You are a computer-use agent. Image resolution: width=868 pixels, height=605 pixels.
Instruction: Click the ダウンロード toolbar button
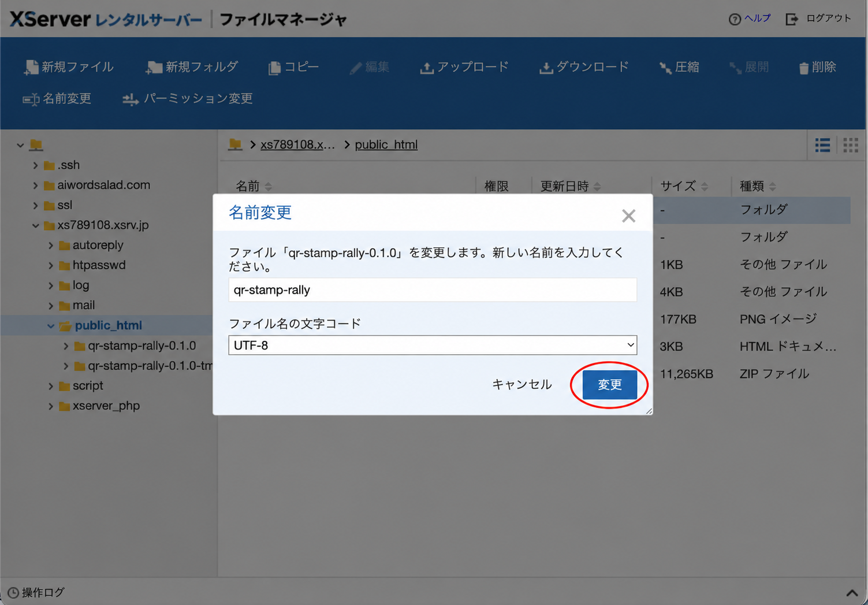coord(584,67)
